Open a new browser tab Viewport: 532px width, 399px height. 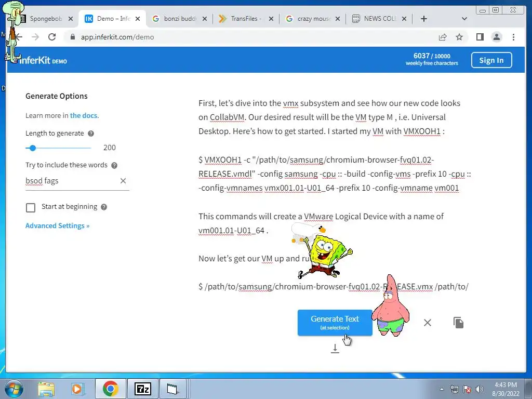424,19
